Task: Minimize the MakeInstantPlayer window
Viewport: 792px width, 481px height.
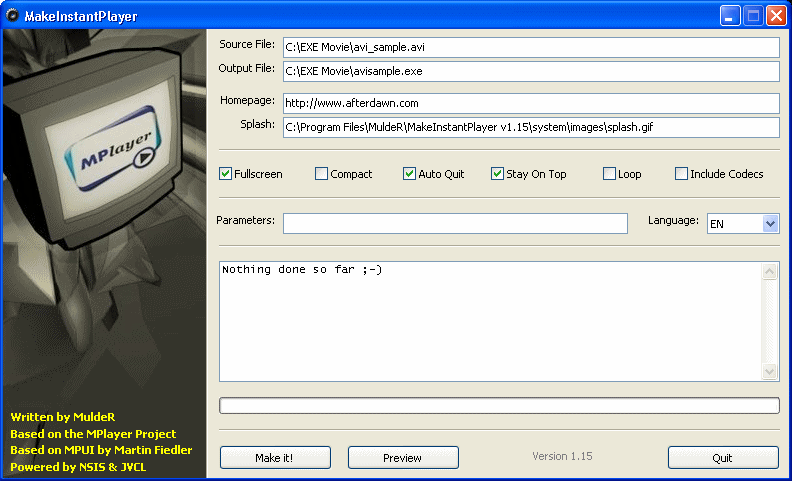Action: pyautogui.click(x=730, y=16)
